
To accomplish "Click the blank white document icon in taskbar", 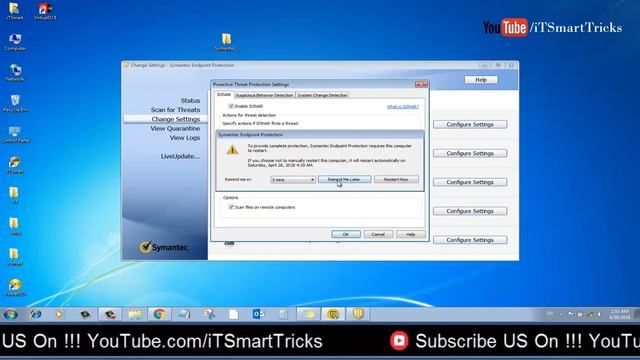I will tap(233, 314).
